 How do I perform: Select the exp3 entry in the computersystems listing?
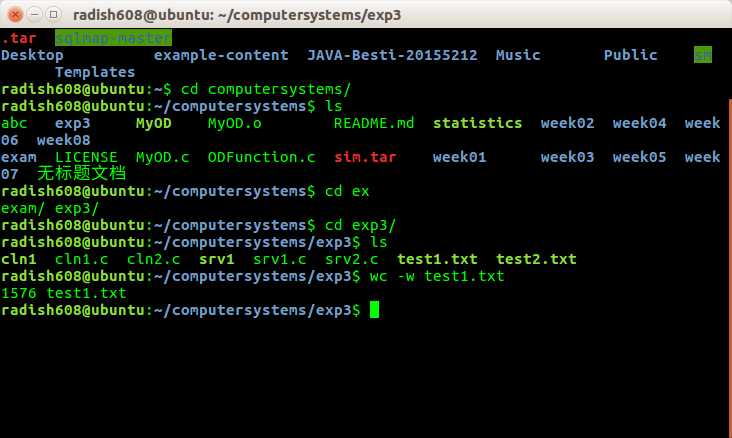pyautogui.click(x=72, y=123)
